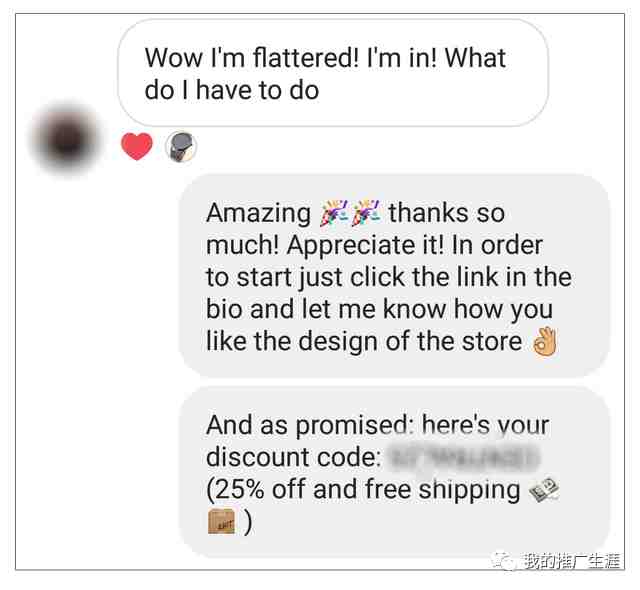Click the "discount code:" label
Viewport: 640px width, 590px height.
[x=293, y=457]
